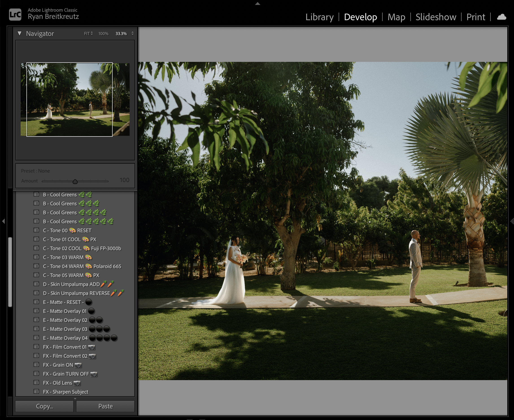Click preset icon beside D - Skin Umpalumpa ADD
Image resolution: width=514 pixels, height=420 pixels.
tap(36, 284)
